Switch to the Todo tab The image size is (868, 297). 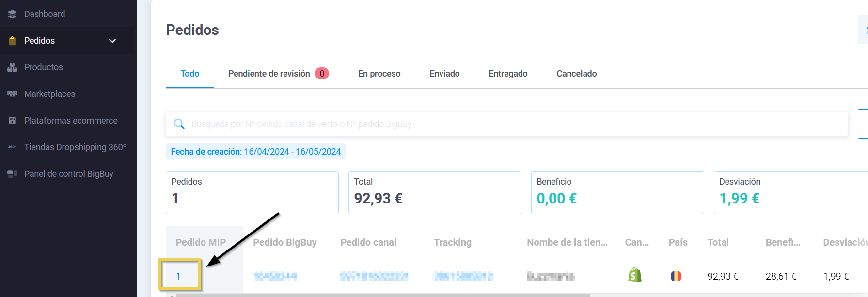click(189, 74)
